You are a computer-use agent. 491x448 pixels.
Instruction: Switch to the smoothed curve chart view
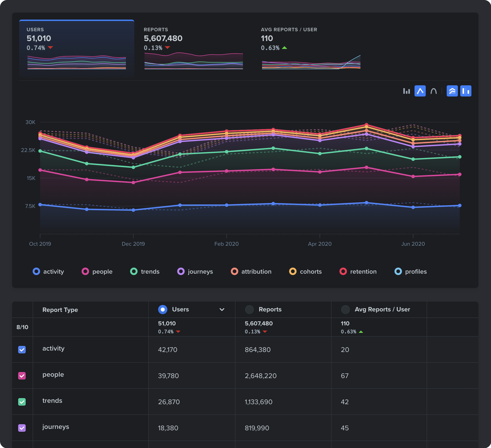434,91
